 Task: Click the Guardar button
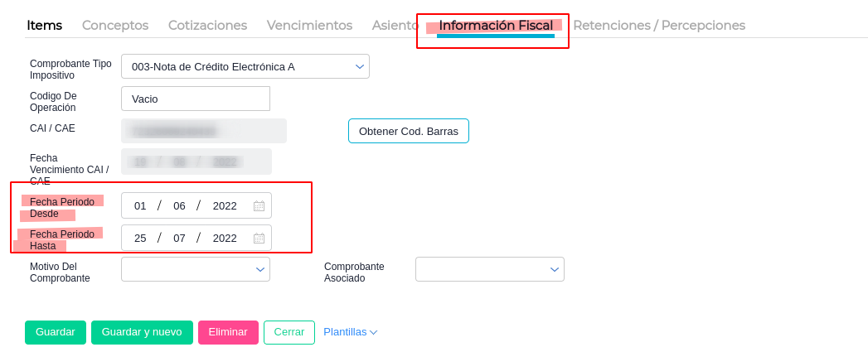(x=55, y=332)
